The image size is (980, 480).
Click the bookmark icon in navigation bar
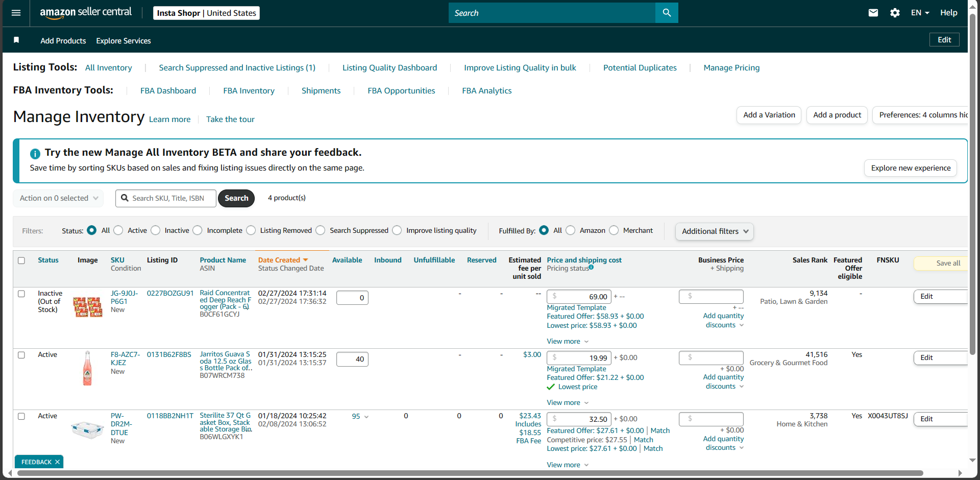click(16, 40)
